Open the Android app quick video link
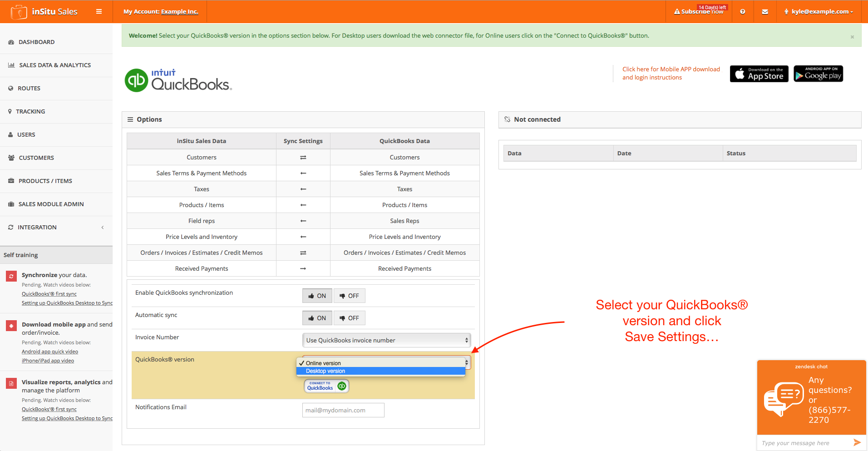The image size is (868, 451). [x=50, y=352]
